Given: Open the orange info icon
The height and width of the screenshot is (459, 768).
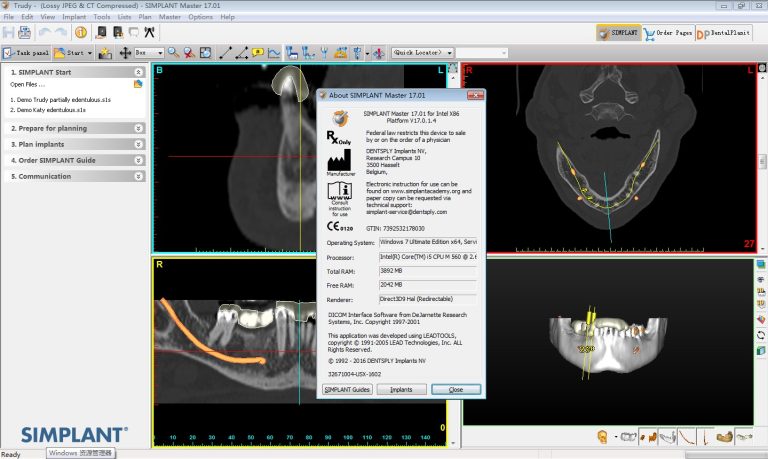Looking at the screenshot, I should click(x=81, y=32).
